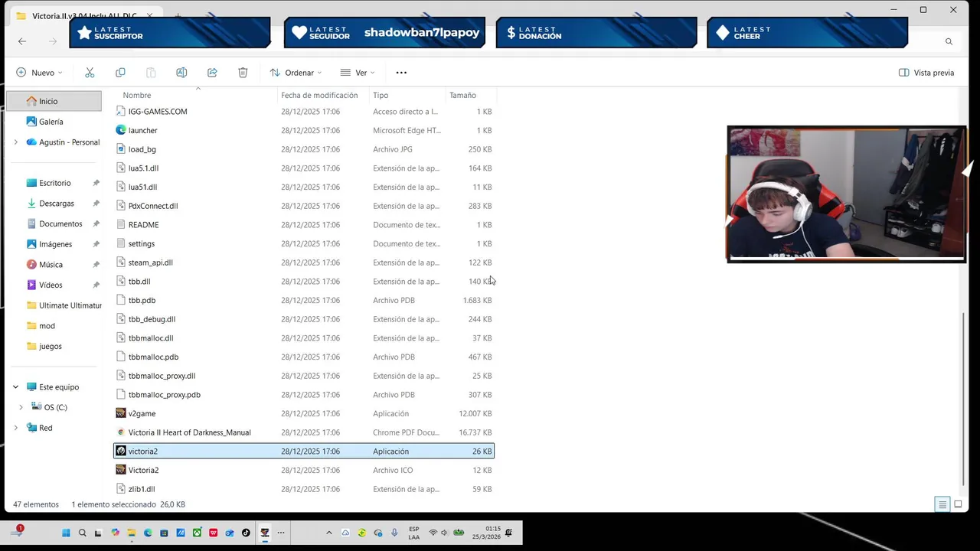The height and width of the screenshot is (551, 980).
Task: Open taskbar Search magnifier
Action: coord(83,533)
